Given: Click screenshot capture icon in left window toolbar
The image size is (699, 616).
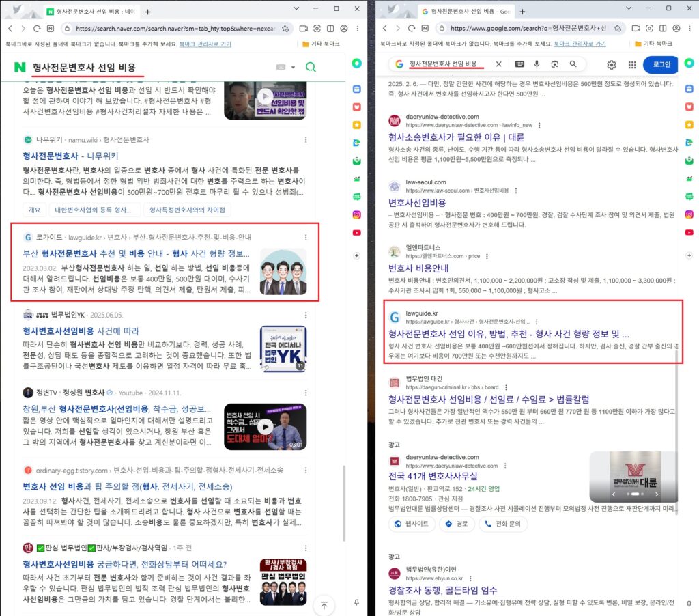Looking at the screenshot, I should point(317,29).
